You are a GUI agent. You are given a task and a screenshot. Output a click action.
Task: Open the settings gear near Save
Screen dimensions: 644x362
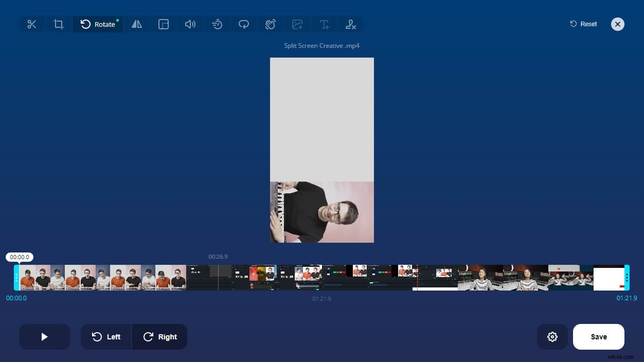[552, 337]
